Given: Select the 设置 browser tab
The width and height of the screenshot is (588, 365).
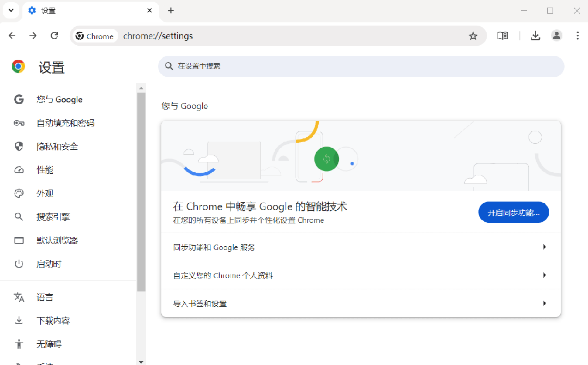Looking at the screenshot, I should pos(91,10).
